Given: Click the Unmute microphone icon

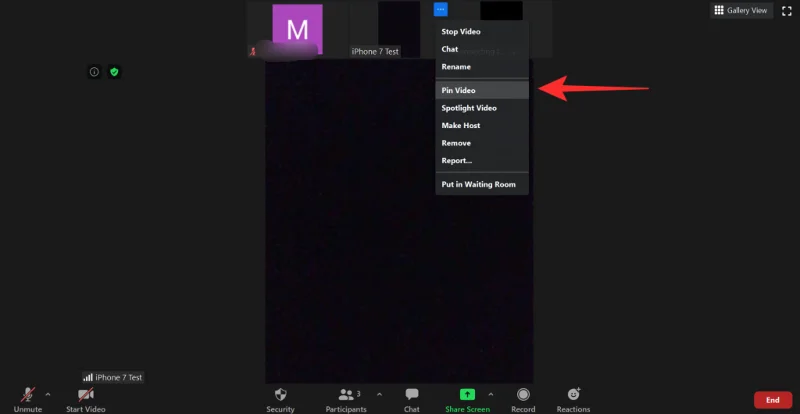Looking at the screenshot, I should [28, 395].
